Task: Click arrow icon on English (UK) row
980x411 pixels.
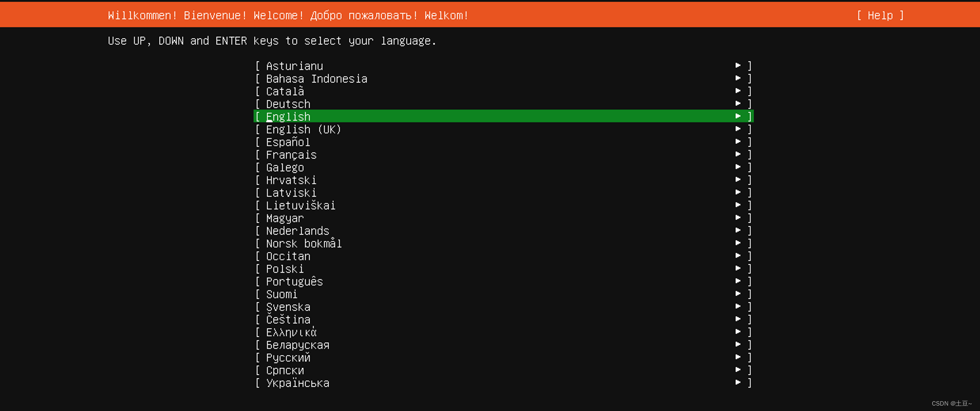Action: pos(738,128)
